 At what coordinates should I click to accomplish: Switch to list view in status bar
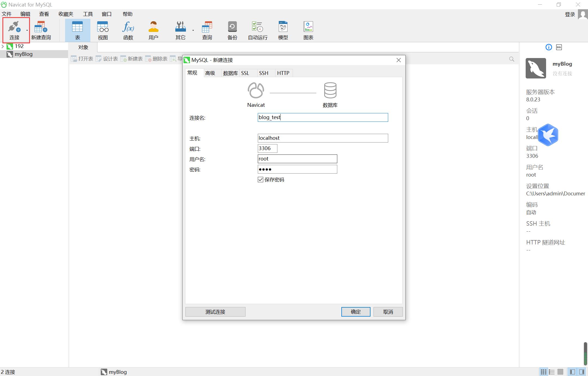point(552,372)
